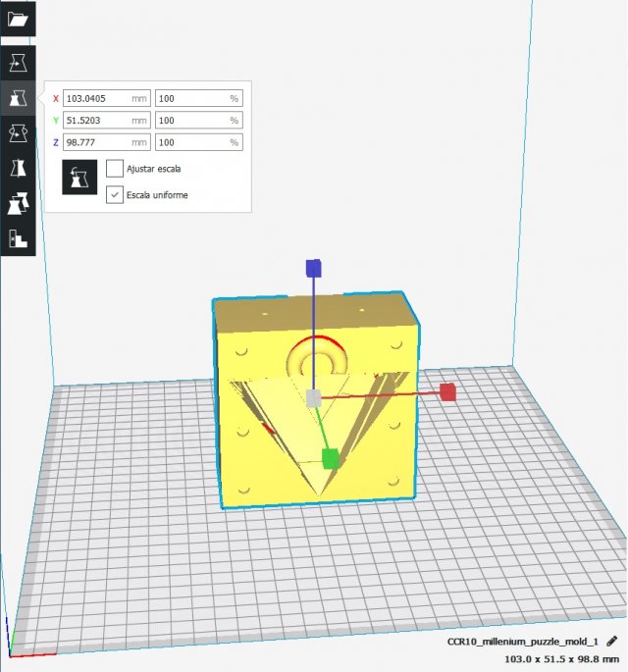628x672 pixels.
Task: Click the X size field in mm
Action: [107, 98]
